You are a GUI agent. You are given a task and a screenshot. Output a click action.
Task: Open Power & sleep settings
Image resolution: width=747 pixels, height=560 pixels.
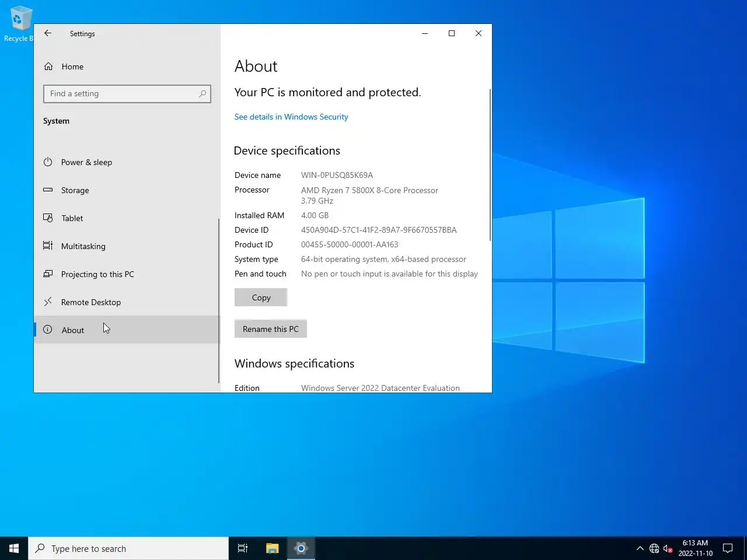click(x=127, y=162)
